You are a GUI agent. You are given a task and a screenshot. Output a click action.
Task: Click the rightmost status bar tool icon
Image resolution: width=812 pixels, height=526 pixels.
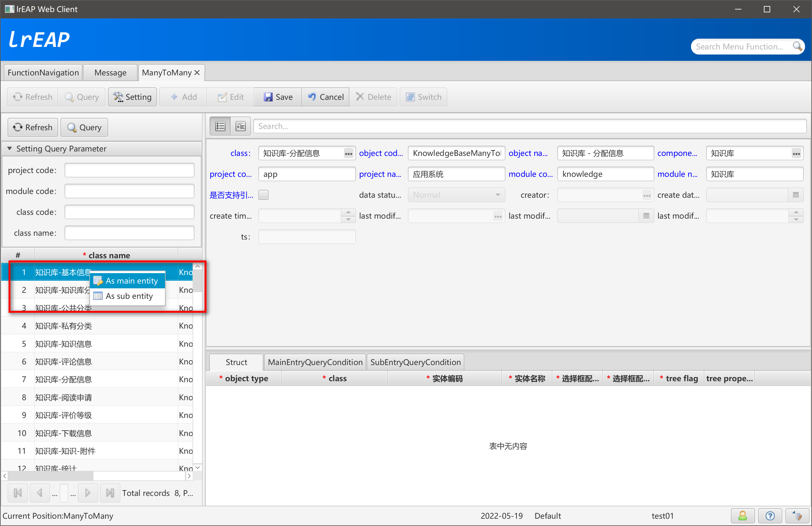tap(797, 516)
